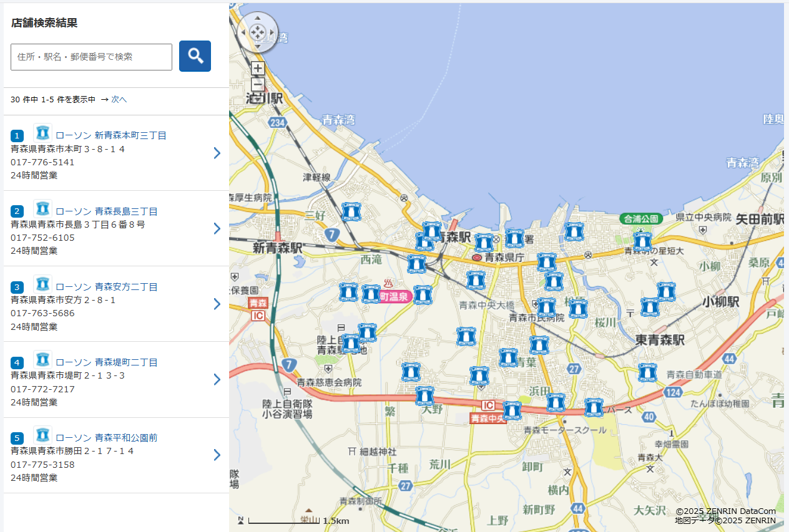The height and width of the screenshot is (532, 789).
Task: Select the Lawson marker left of 青森自動車道 label
Action: coord(647,372)
